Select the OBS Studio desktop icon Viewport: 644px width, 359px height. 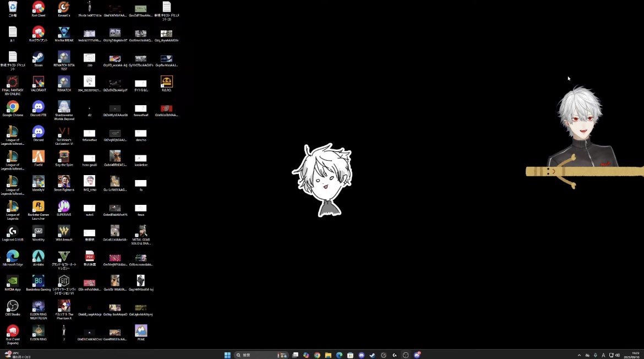coord(13,308)
